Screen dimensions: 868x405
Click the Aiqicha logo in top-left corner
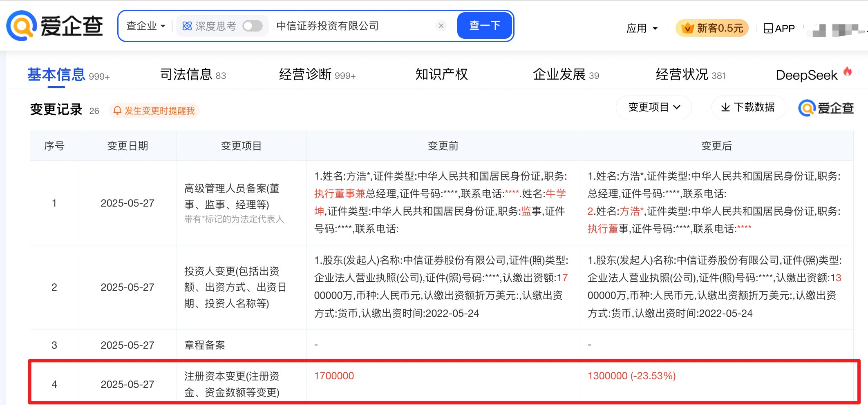pyautogui.click(x=55, y=26)
